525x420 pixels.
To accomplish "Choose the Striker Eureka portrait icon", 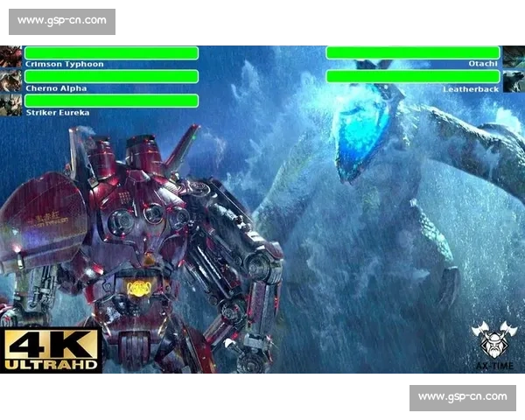I will click(10, 105).
